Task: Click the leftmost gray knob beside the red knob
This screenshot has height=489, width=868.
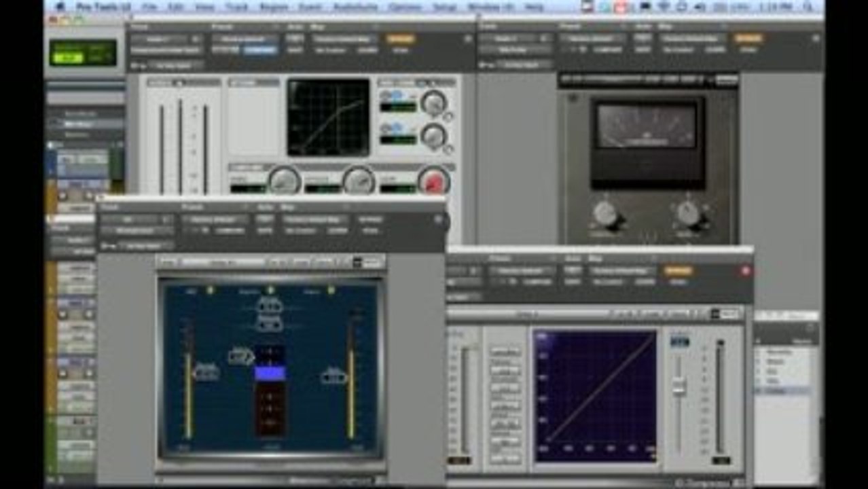Action: click(x=284, y=181)
